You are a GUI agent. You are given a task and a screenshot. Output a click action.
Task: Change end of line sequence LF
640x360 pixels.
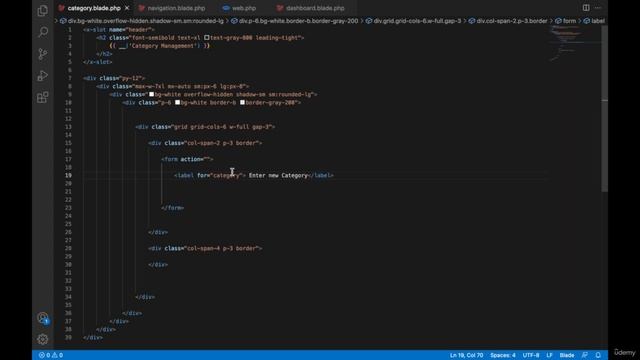click(549, 355)
